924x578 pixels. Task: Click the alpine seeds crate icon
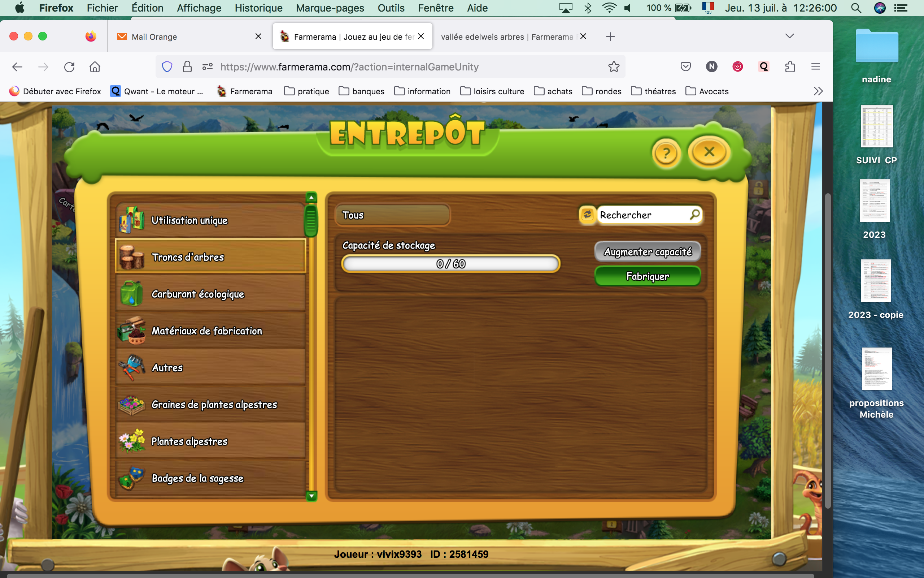click(x=131, y=405)
